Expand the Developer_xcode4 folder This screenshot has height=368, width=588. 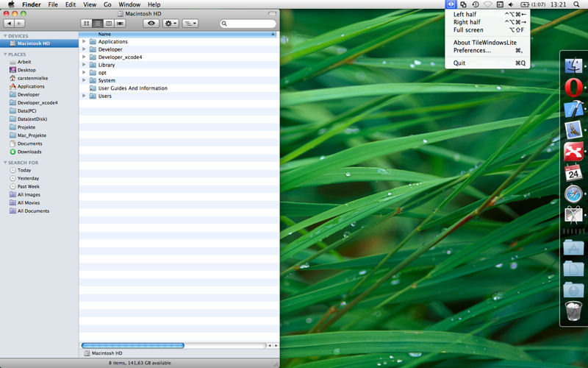point(84,57)
